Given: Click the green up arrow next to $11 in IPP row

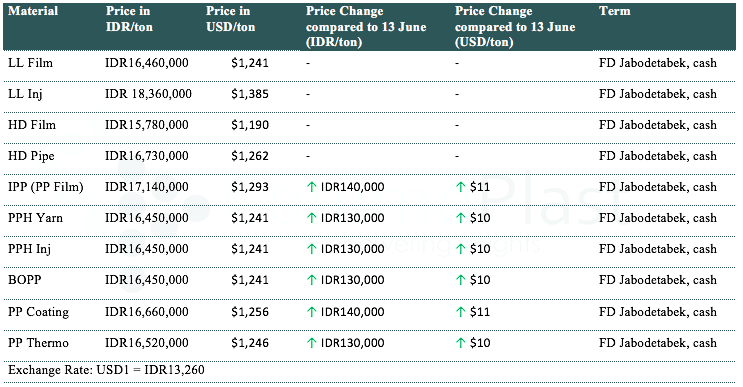Looking at the screenshot, I should [x=461, y=187].
